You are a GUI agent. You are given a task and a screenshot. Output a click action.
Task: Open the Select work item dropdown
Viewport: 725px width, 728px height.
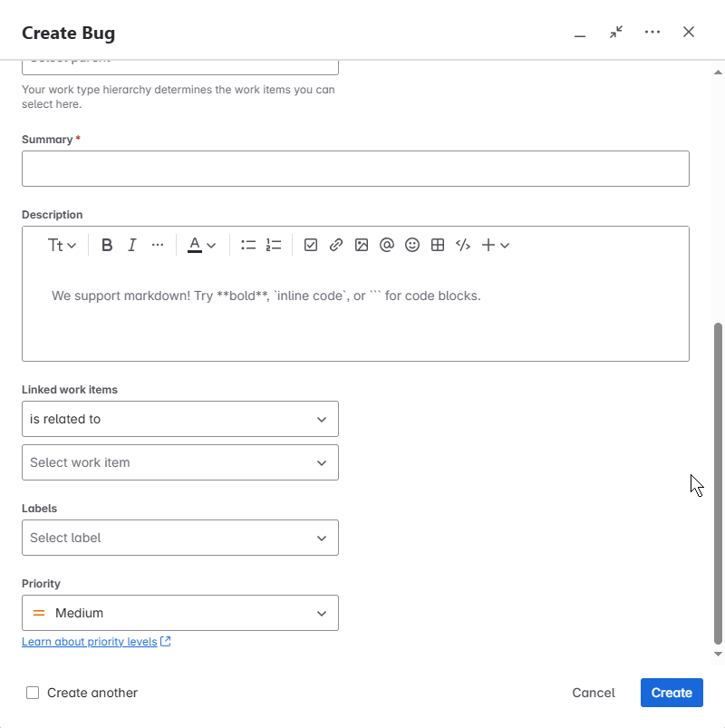(180, 462)
